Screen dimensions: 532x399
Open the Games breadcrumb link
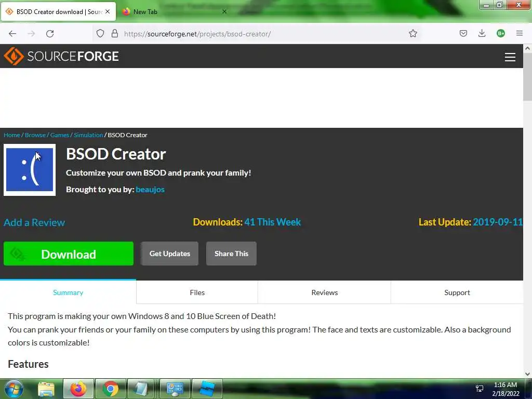(x=60, y=135)
